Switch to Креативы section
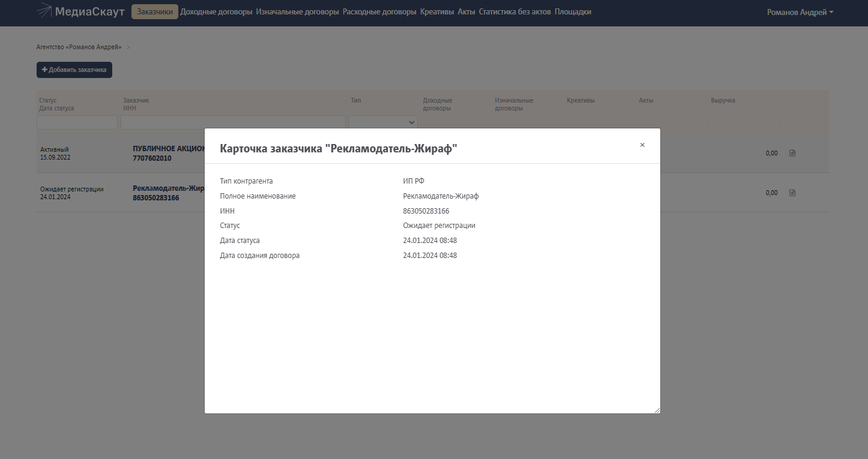 437,12
